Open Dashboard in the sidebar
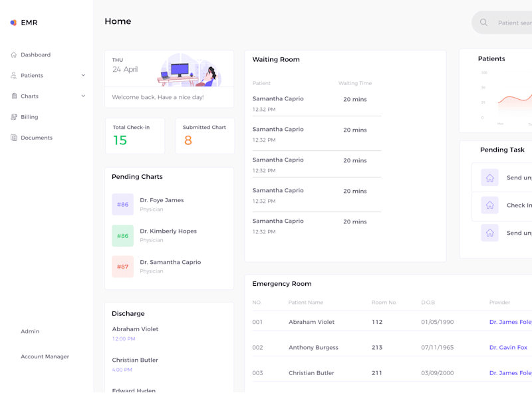Viewport: 532px width, 399px height. click(36, 55)
